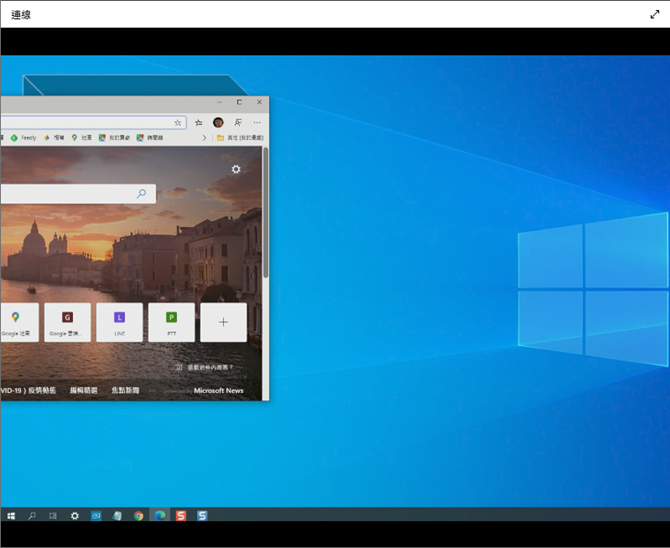Open the Windows Start menu
This screenshot has width=670, height=548.
[11, 516]
